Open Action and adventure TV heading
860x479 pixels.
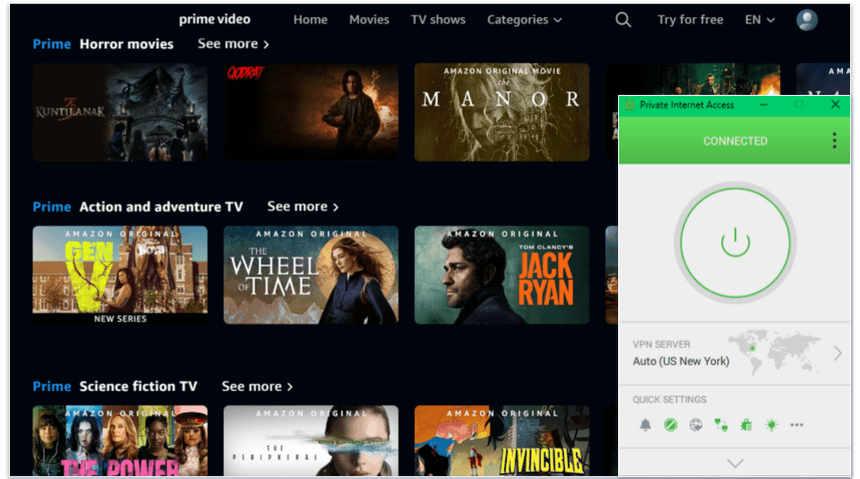tap(161, 207)
